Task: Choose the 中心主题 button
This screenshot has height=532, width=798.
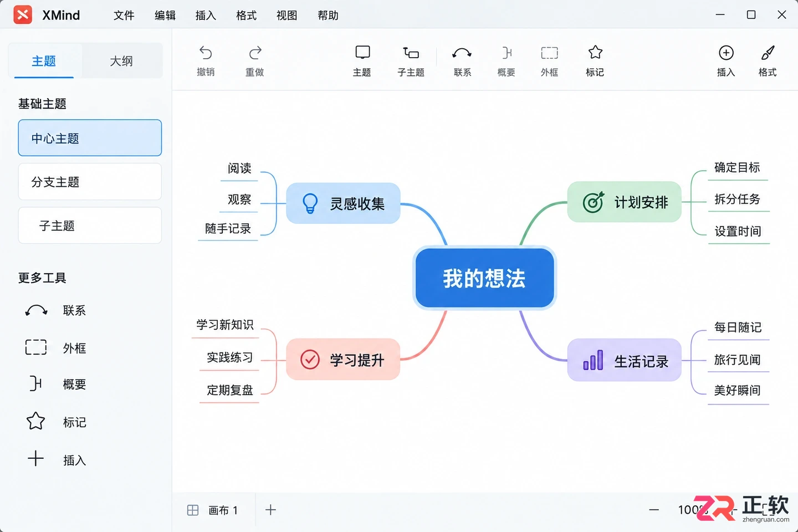Action: point(90,138)
